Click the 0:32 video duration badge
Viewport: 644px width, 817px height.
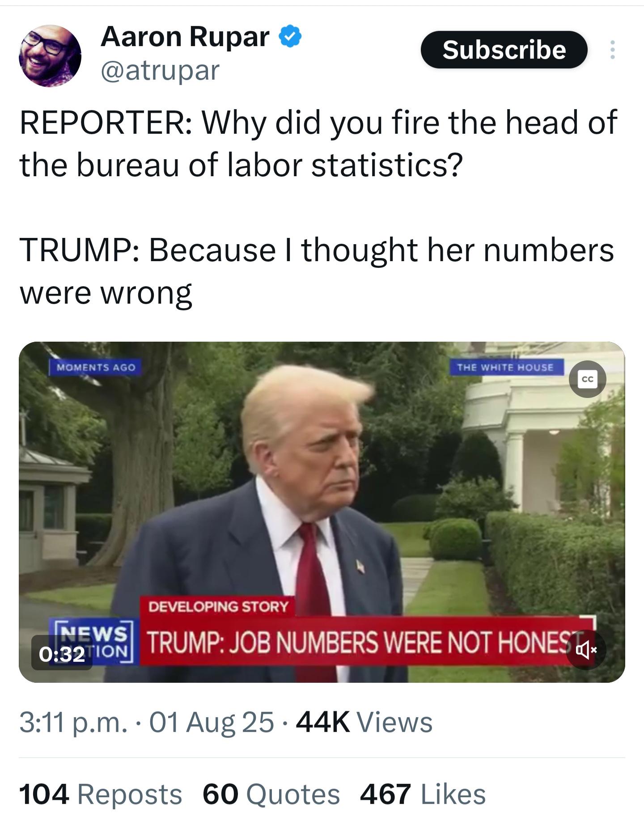click(62, 653)
